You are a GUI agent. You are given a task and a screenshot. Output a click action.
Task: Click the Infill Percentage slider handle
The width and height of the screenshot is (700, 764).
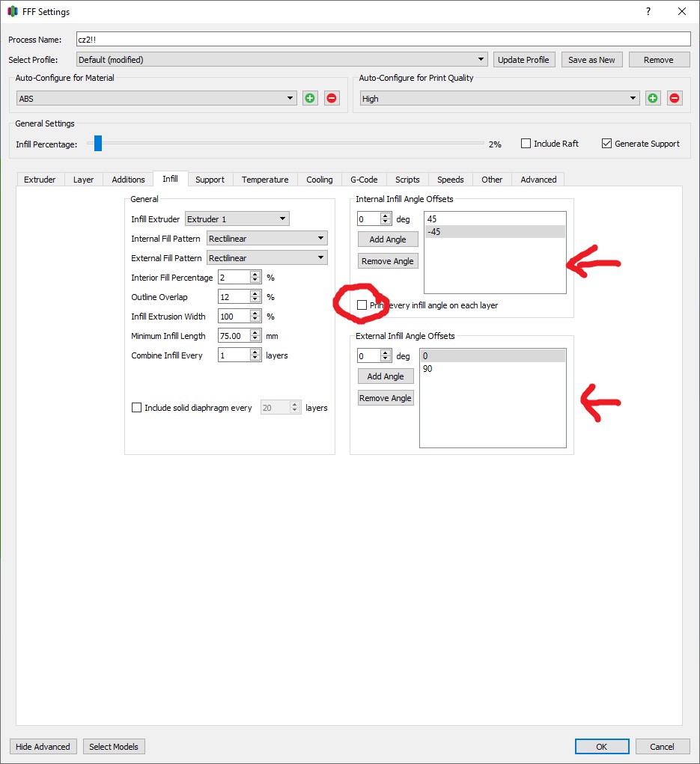(98, 143)
